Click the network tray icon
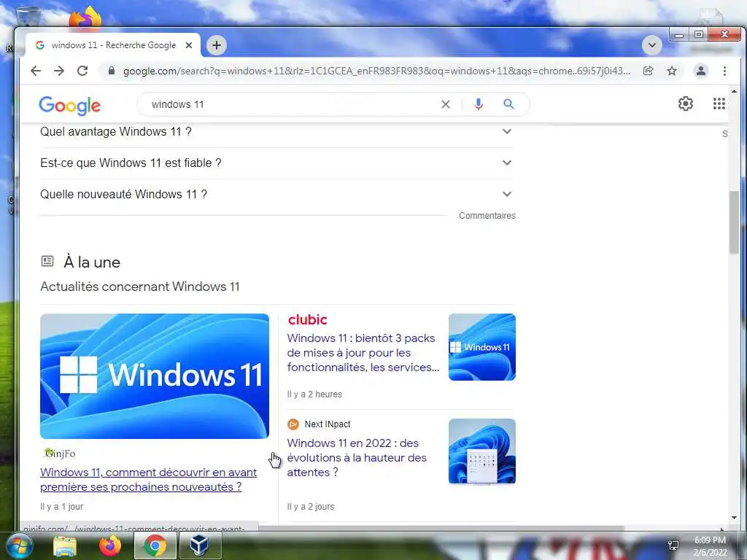This screenshot has width=747, height=560. [x=673, y=545]
